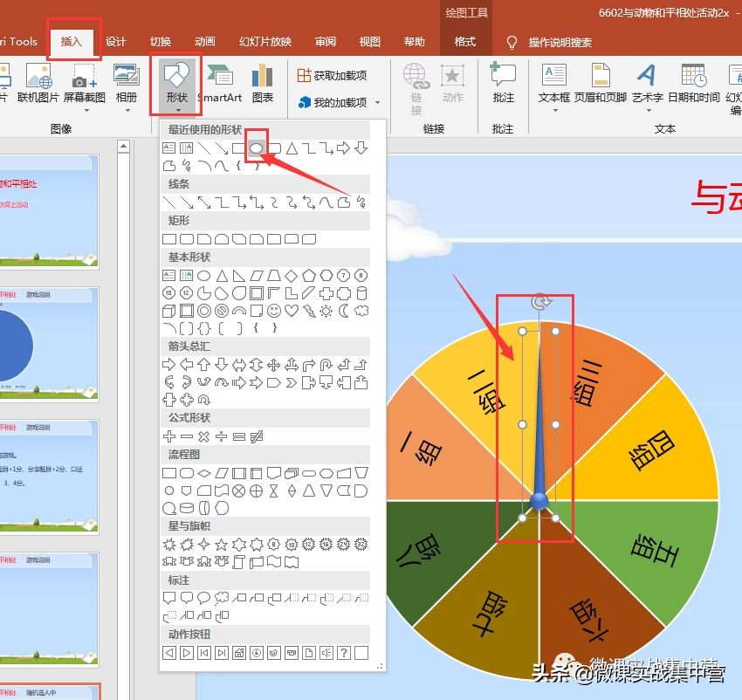Choose the moon shape
The height and width of the screenshot is (700, 742).
click(x=344, y=311)
